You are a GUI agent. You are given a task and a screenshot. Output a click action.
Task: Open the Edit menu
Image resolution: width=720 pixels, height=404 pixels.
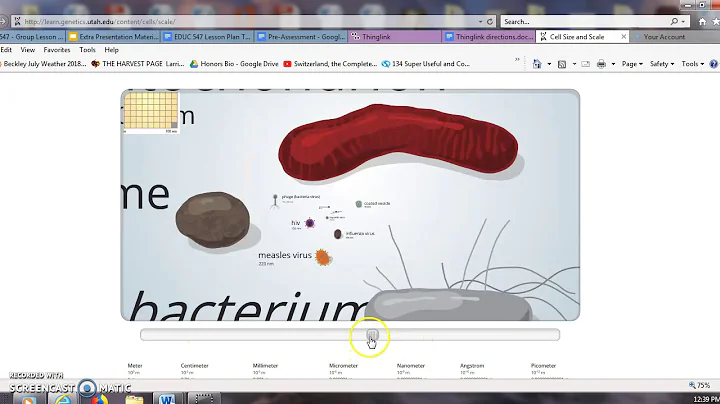6,50
